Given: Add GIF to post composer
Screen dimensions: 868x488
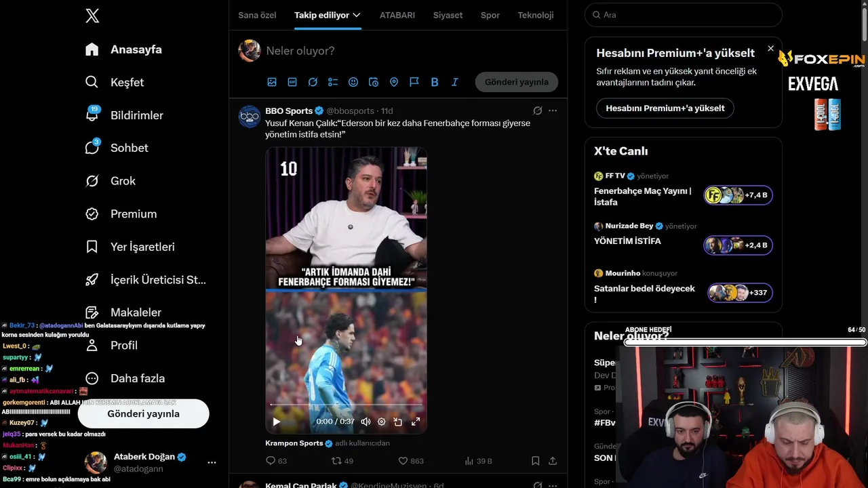Looking at the screenshot, I should (292, 82).
